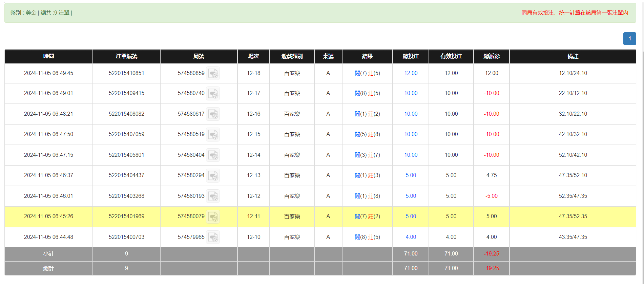Click replay icon beside round 574580617

pyautogui.click(x=213, y=114)
